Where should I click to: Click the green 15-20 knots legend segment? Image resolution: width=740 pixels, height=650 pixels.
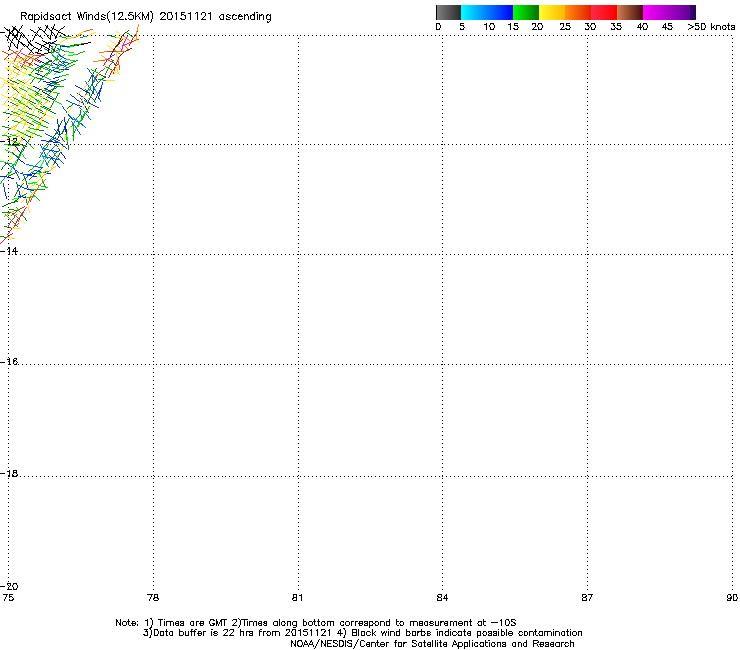pyautogui.click(x=526, y=12)
